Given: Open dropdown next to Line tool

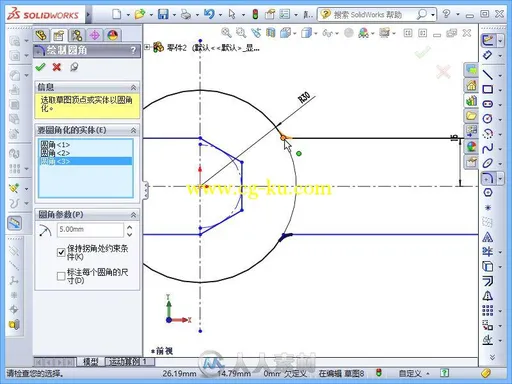Looking at the screenshot, I should coord(500,75).
